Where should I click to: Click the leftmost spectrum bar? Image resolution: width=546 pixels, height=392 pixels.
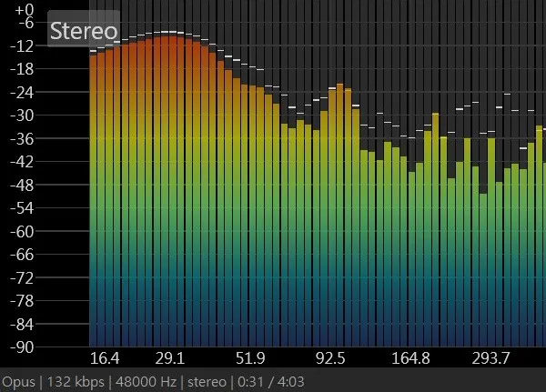[x=93, y=200]
